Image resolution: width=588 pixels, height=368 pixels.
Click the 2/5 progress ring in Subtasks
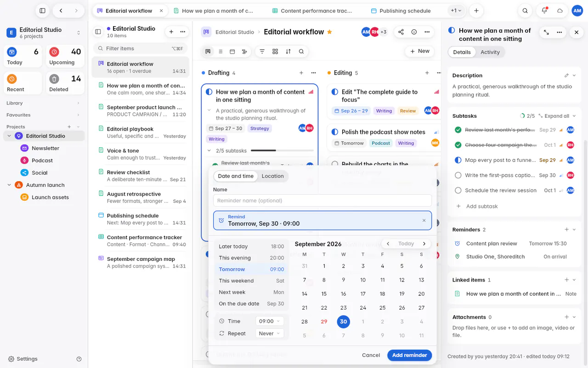[522, 116]
